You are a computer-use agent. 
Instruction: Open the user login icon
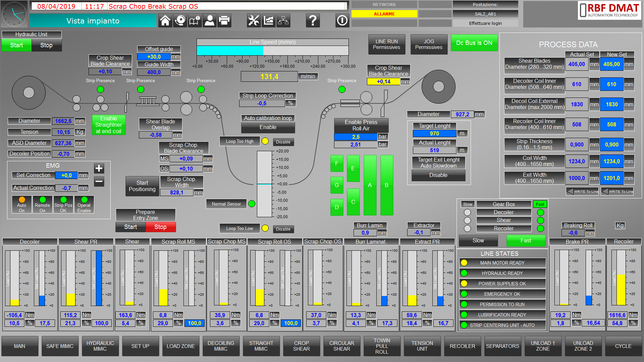click(210, 21)
